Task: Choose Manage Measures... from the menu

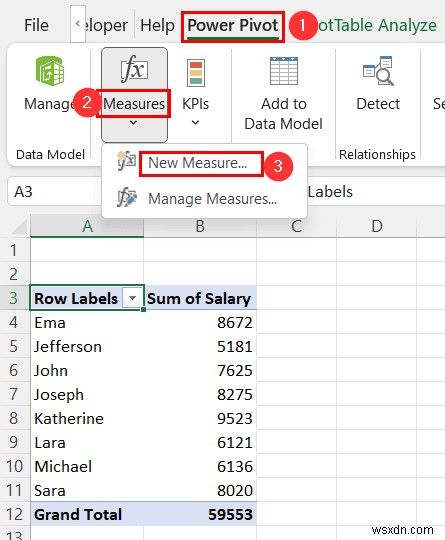Action: pyautogui.click(x=213, y=199)
